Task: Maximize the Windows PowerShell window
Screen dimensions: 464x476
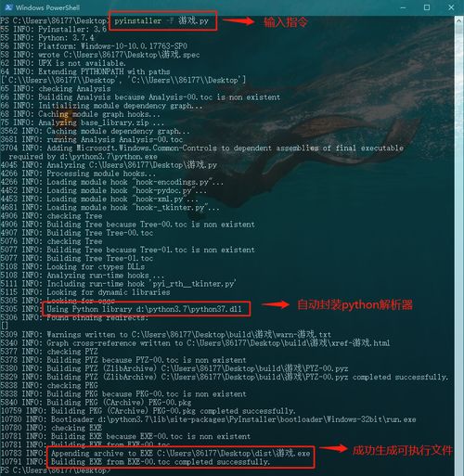Action: (x=427, y=7)
